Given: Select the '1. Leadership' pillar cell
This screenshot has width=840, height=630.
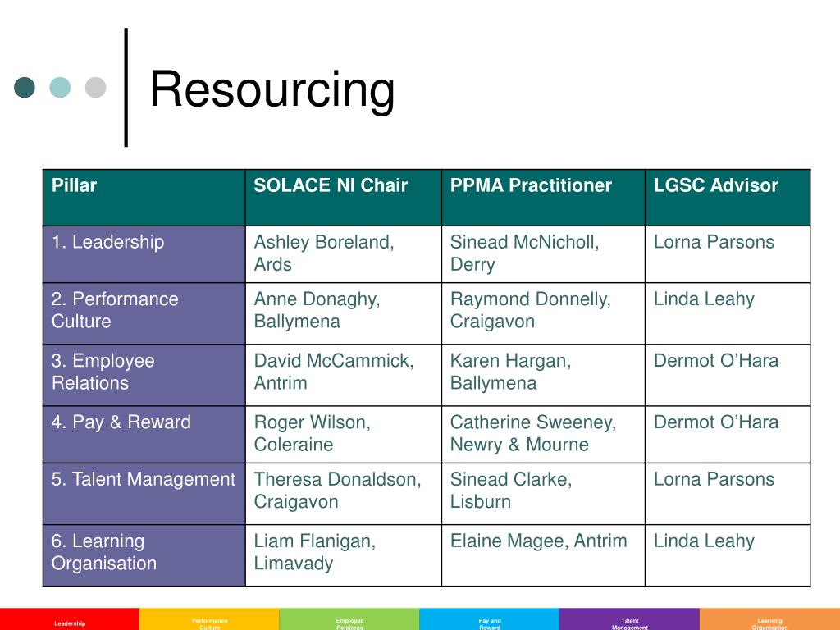Looking at the screenshot, I should tap(144, 254).
